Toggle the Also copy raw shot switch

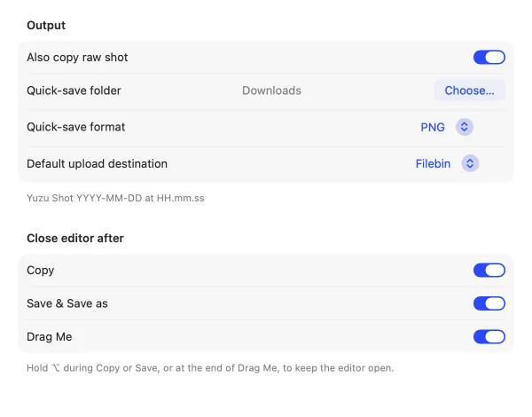[x=489, y=57]
